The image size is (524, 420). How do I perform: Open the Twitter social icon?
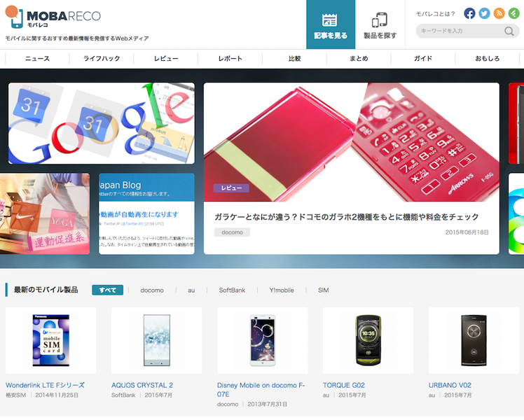pos(484,13)
